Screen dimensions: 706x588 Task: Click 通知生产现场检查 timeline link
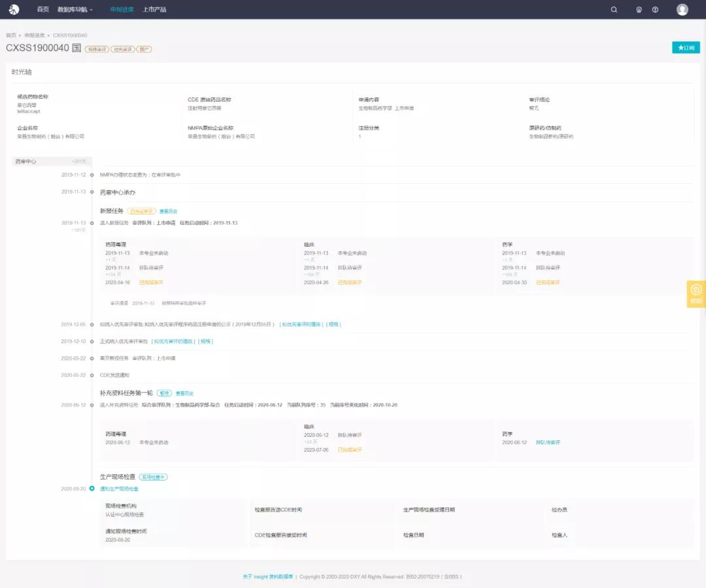(x=119, y=489)
